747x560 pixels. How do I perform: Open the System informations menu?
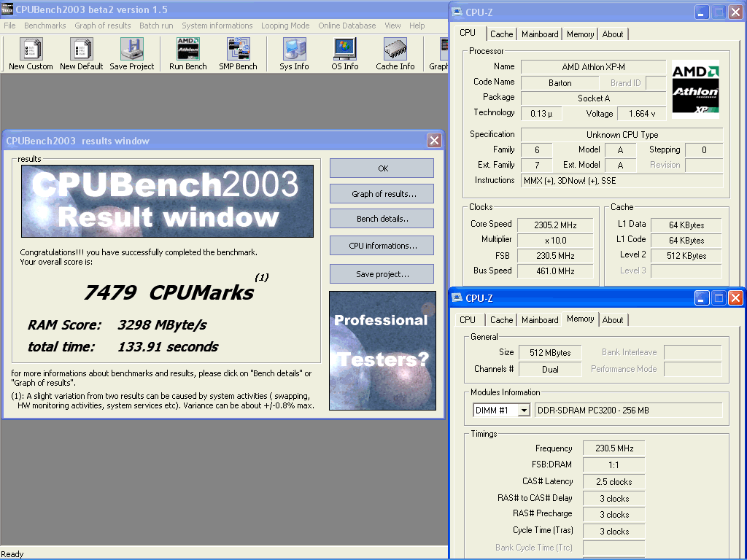(x=217, y=26)
